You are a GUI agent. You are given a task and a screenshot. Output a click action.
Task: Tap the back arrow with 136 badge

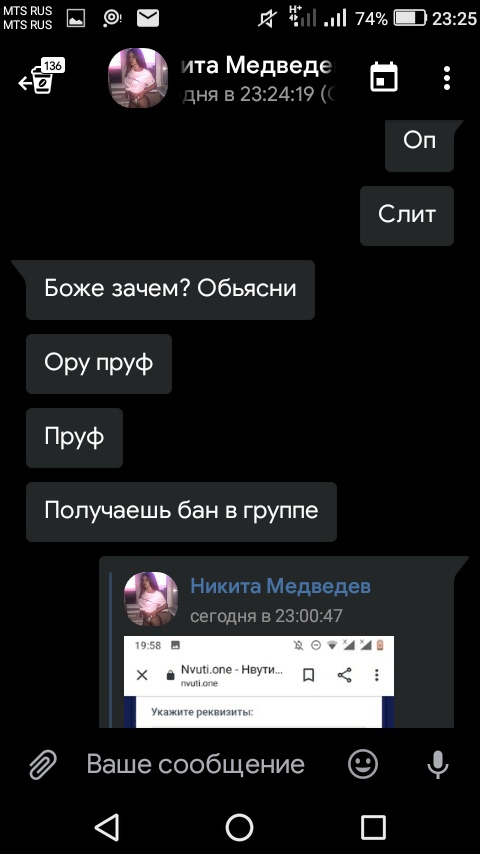click(41, 77)
